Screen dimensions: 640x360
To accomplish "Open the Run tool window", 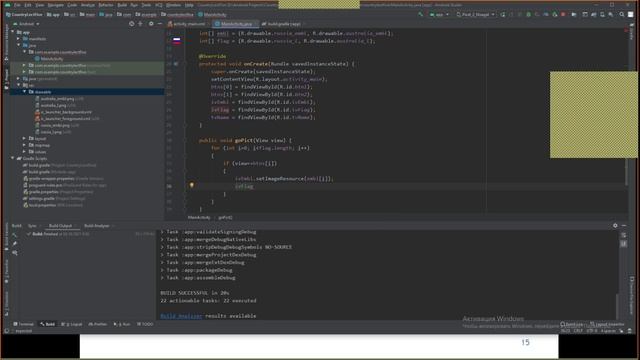I will 122,324.
